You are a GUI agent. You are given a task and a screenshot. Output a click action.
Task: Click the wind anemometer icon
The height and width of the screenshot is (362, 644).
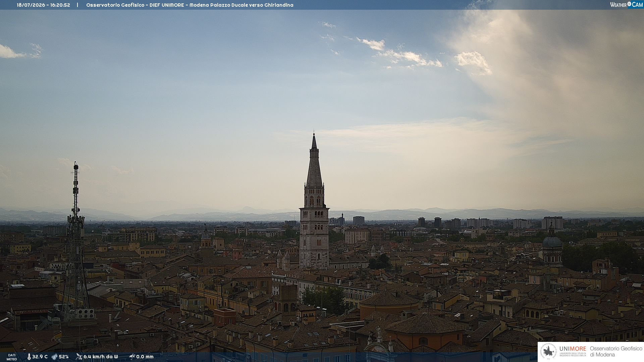point(79,357)
